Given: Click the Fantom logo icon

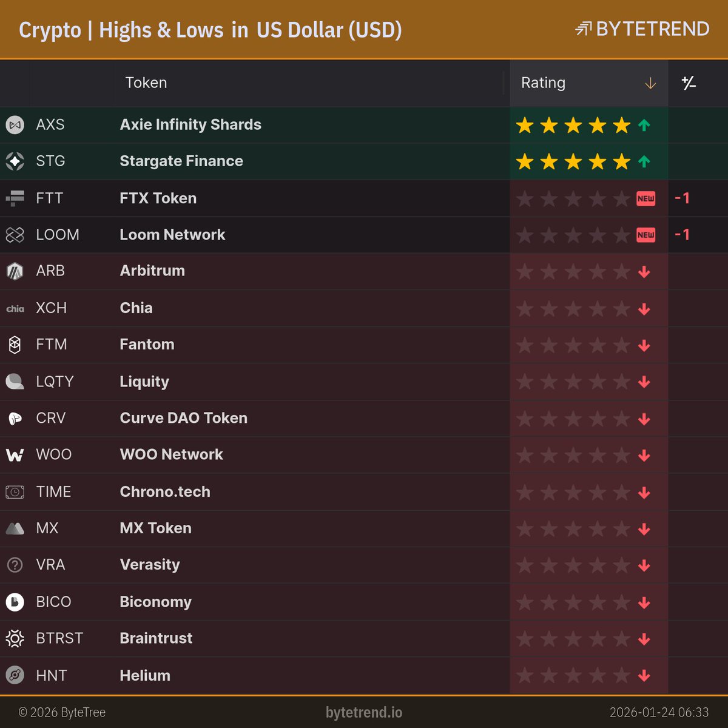Looking at the screenshot, I should point(15,345).
